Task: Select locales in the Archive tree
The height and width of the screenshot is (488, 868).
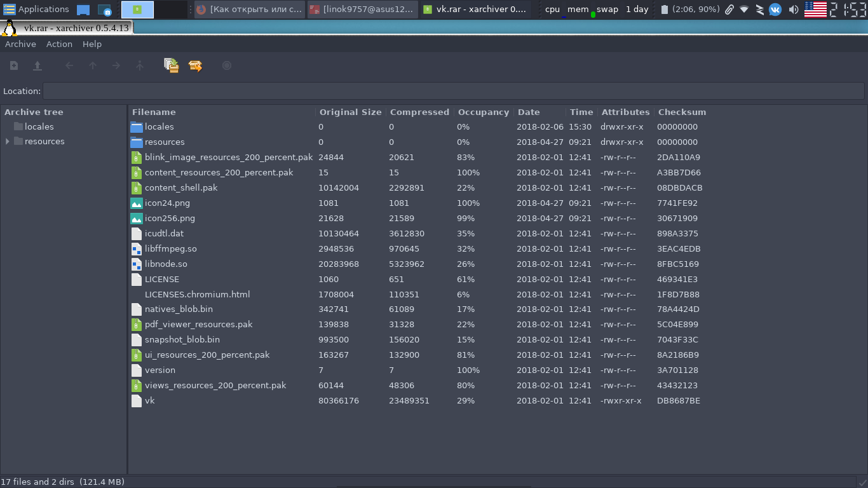Action: tap(39, 126)
